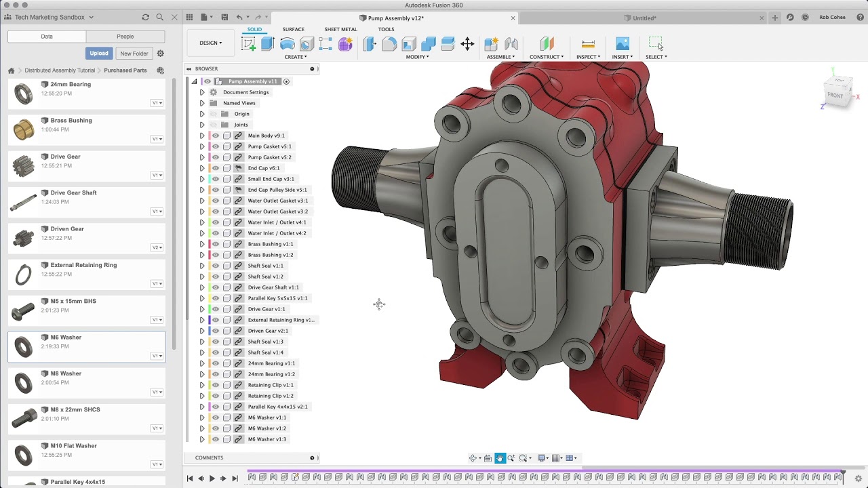Select the Fillet tool icon

coord(389,44)
